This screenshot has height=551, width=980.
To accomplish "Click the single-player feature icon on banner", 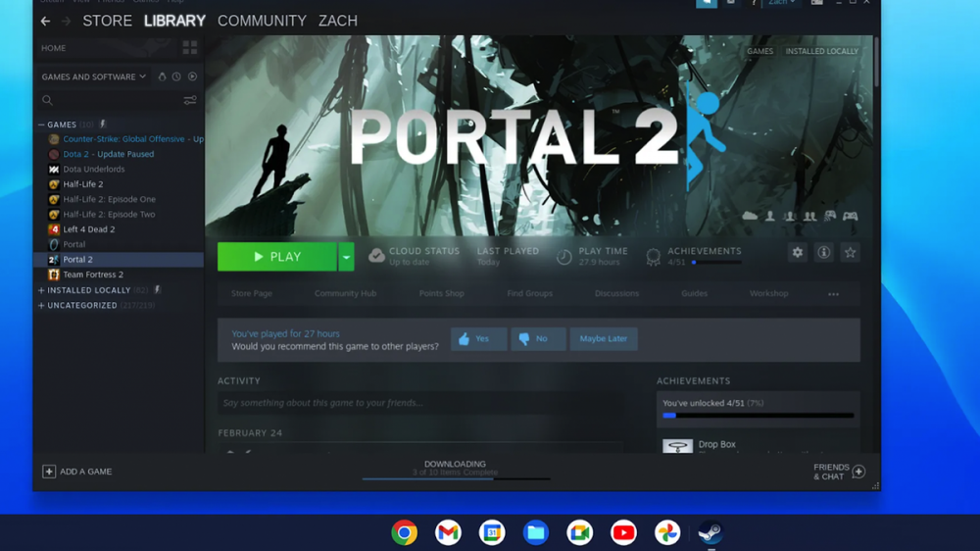I will (x=770, y=216).
